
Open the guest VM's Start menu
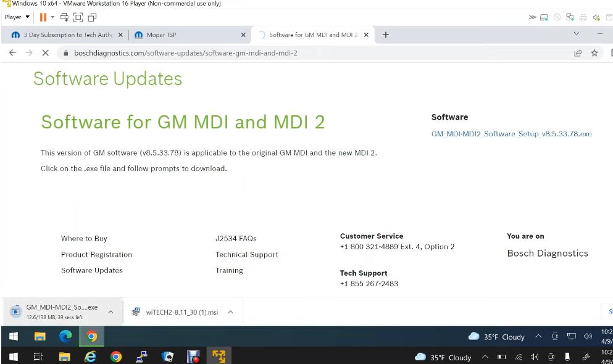(x=14, y=336)
